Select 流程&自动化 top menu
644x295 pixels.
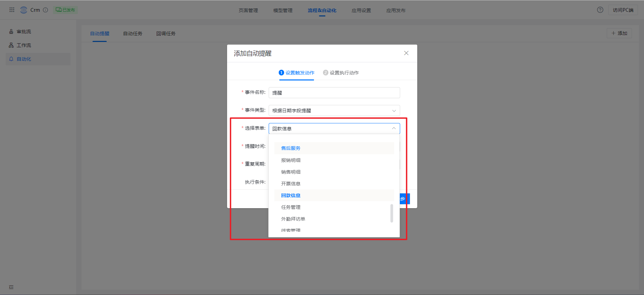coord(322,10)
